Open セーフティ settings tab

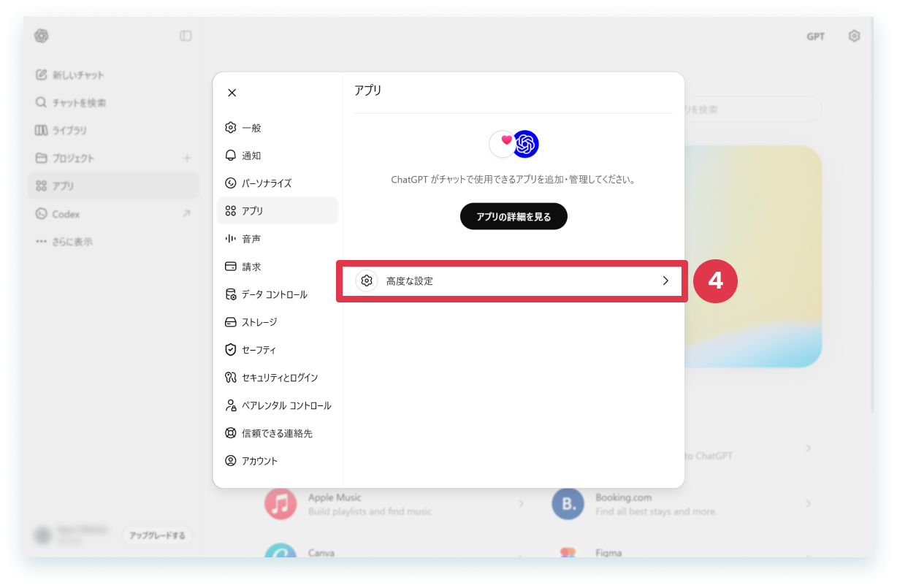[x=278, y=350]
